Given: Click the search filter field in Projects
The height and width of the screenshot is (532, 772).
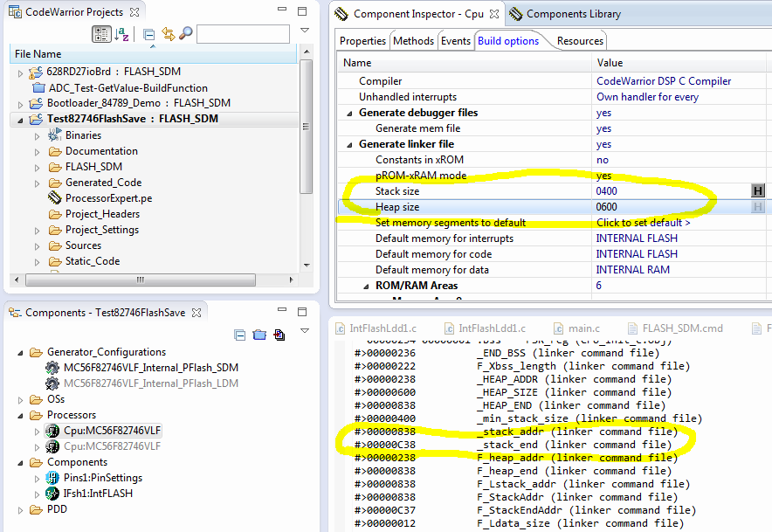Looking at the screenshot, I should (244, 34).
